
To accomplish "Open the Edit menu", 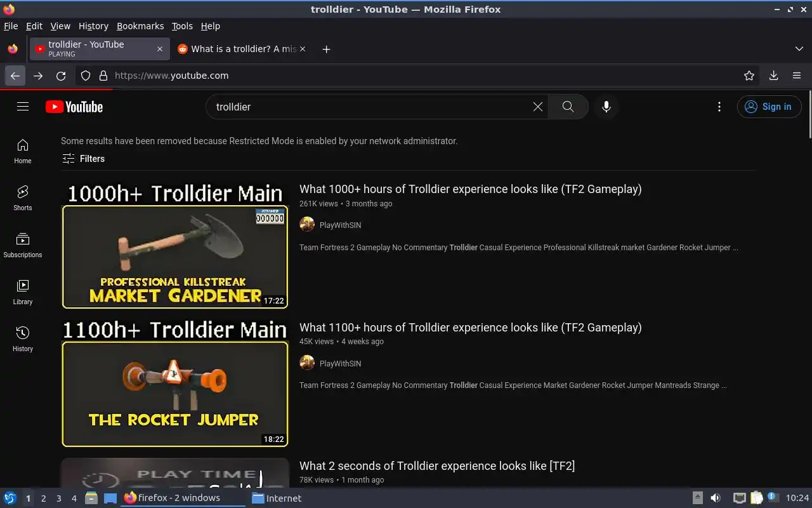I will (34, 26).
